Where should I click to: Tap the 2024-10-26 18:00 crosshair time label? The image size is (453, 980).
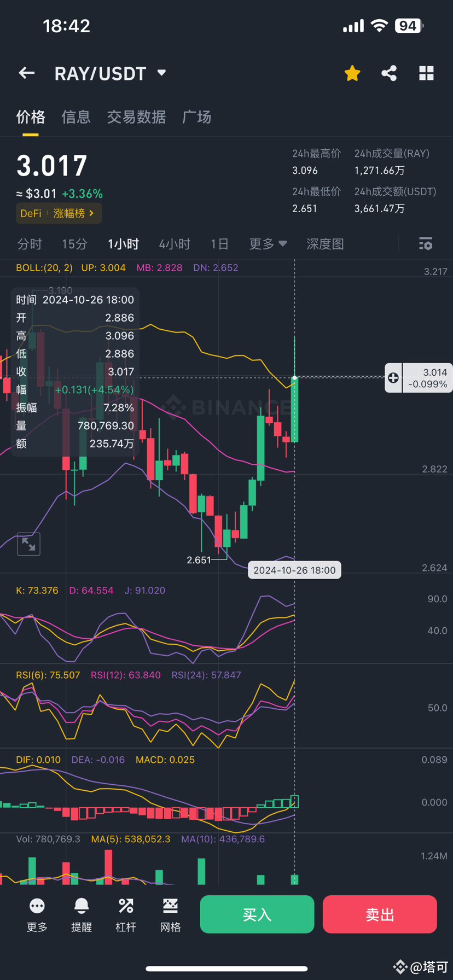[x=294, y=570]
